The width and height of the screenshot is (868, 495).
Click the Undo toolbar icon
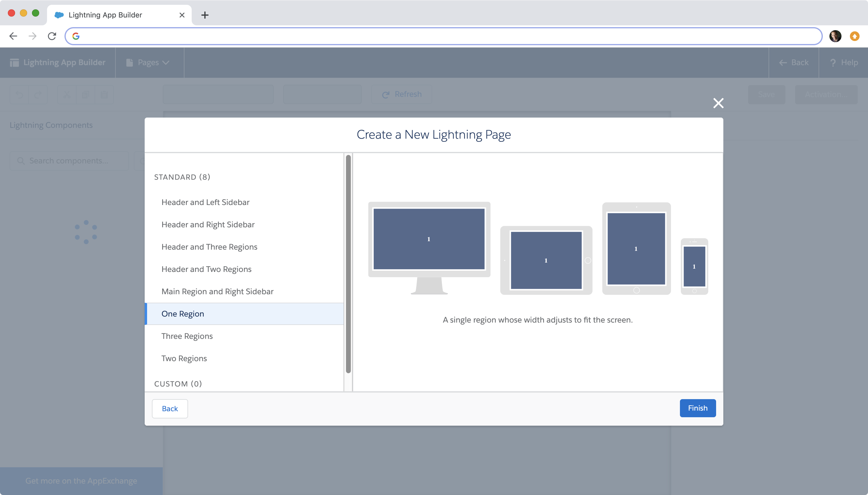[19, 95]
